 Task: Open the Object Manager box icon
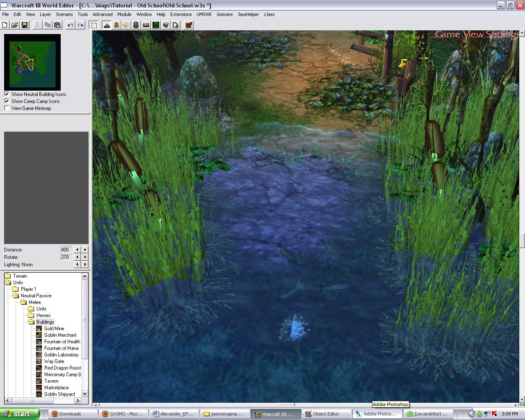166,25
